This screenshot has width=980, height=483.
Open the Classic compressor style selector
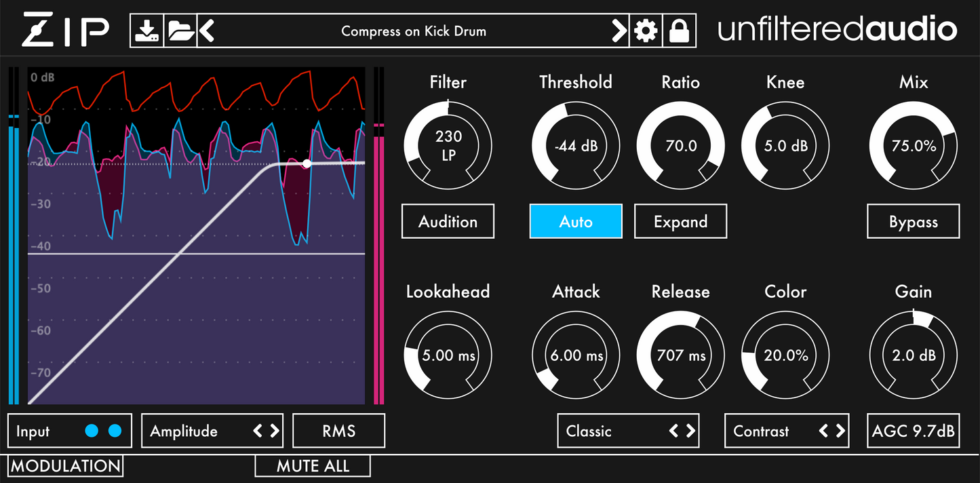point(627,431)
